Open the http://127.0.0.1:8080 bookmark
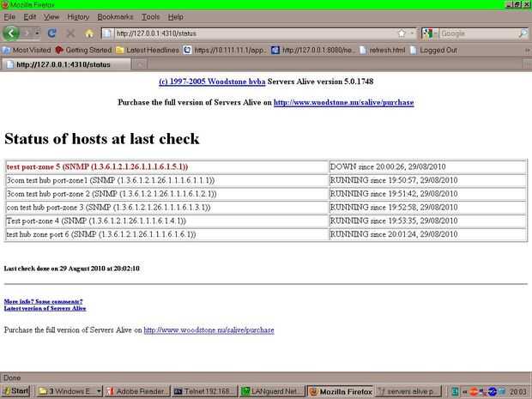The image size is (532, 399). [312, 51]
